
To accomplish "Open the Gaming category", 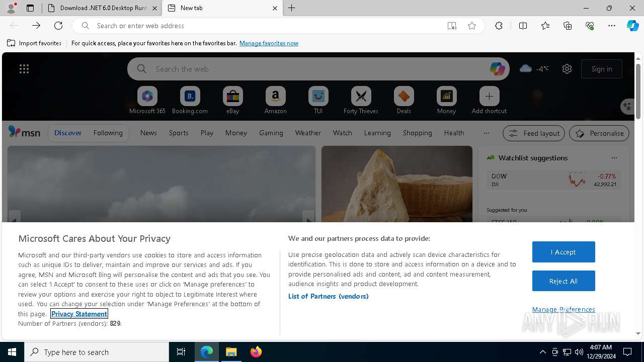I will 271,133.
